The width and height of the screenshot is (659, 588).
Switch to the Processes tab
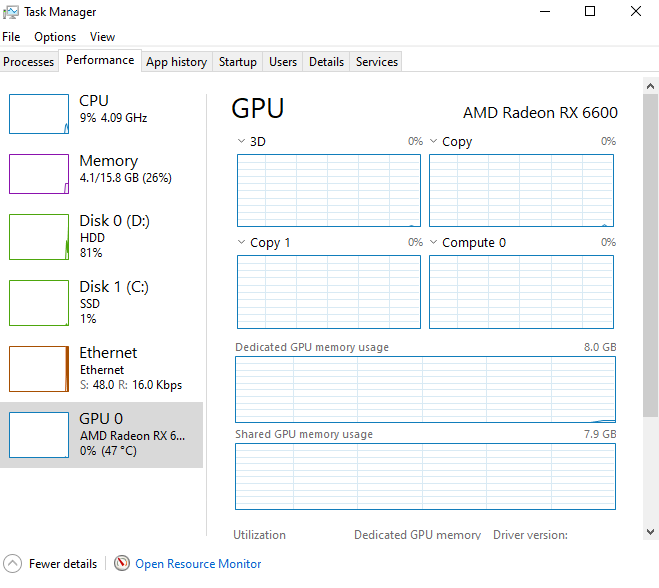coord(29,62)
